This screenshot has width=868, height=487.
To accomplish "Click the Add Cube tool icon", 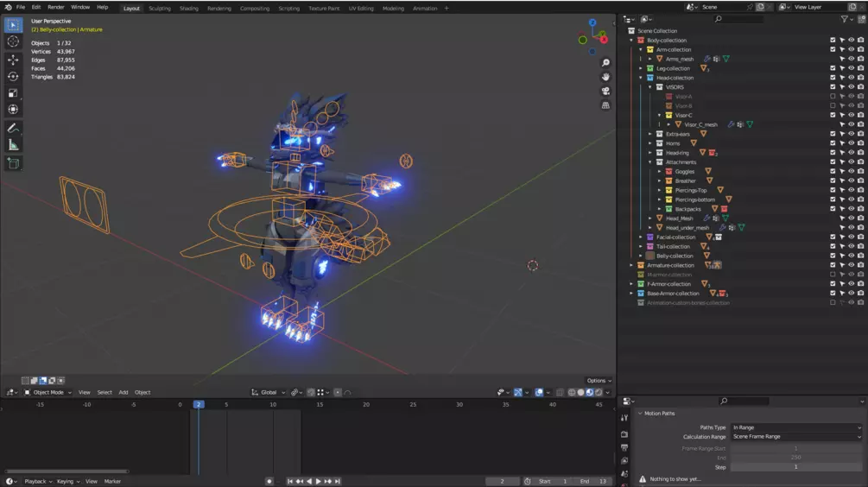I will click(x=13, y=163).
